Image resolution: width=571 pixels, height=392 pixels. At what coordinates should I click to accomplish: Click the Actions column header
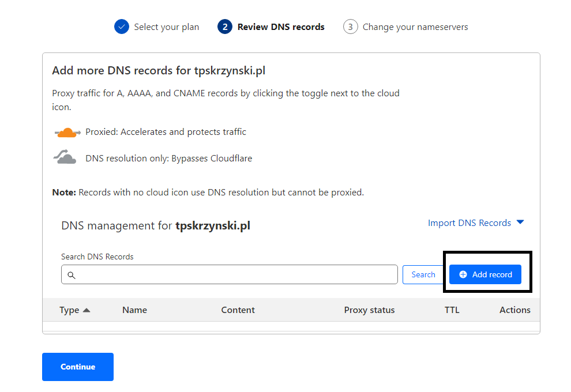pos(515,310)
